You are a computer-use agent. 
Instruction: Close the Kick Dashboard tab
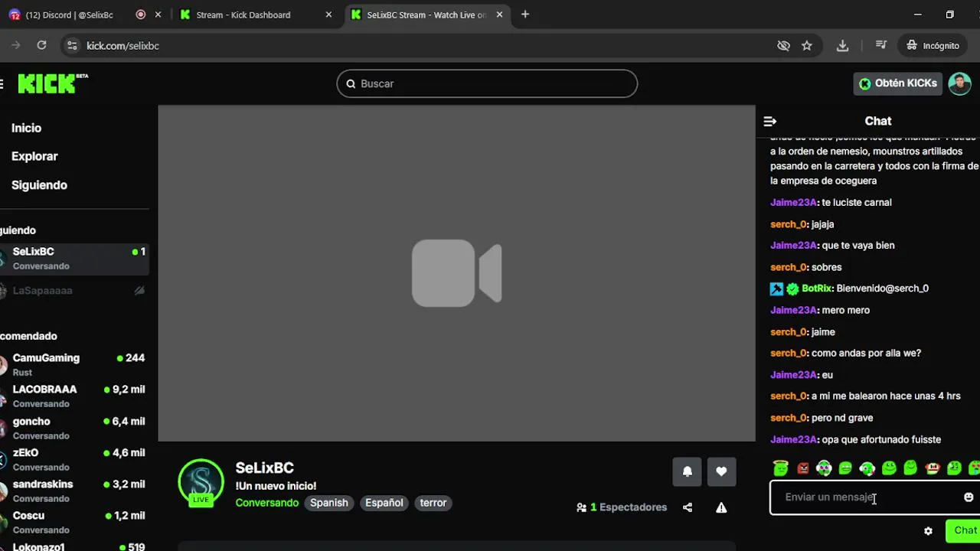329,15
